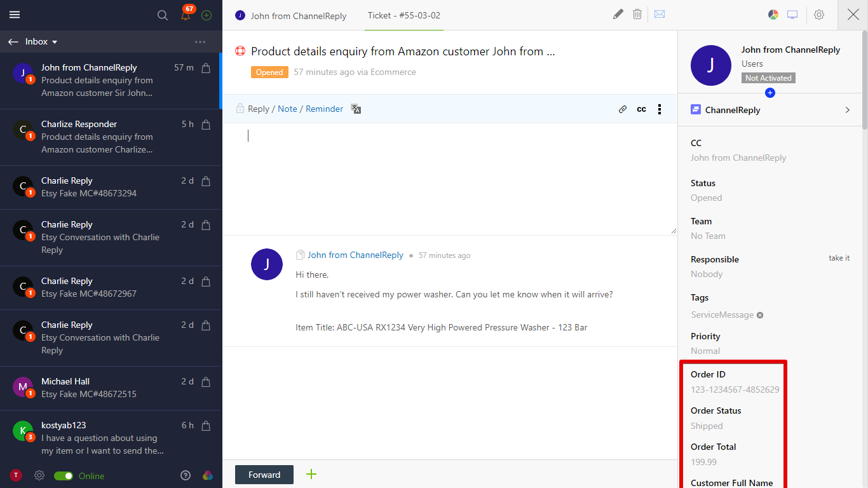Image resolution: width=868 pixels, height=488 pixels.
Task: Open sidebar settings gear at bottom
Action: pyautogui.click(x=39, y=475)
